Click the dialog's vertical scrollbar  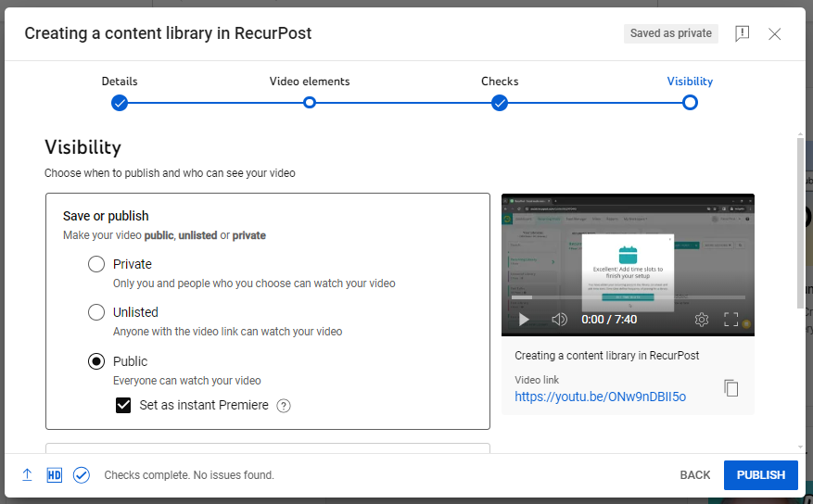[x=801, y=222]
